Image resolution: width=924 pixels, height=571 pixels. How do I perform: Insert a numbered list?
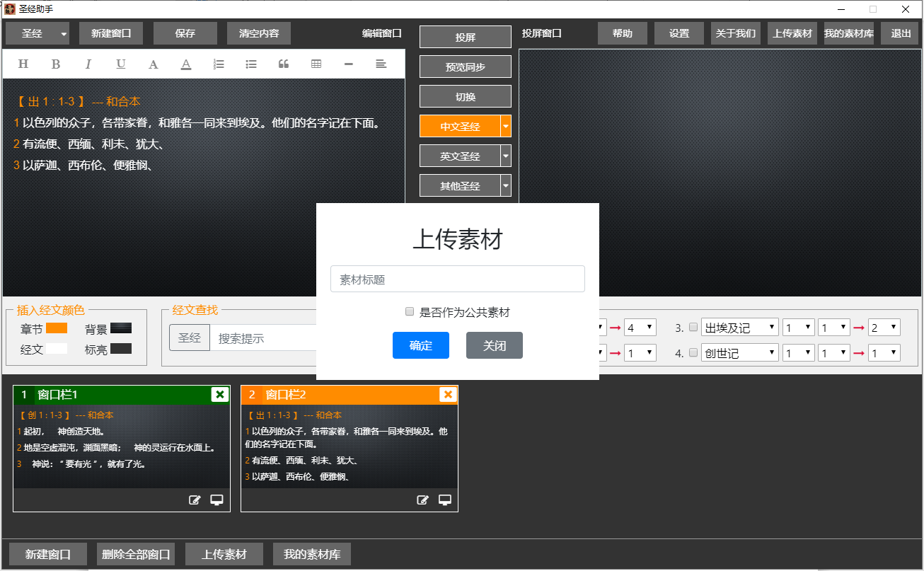click(219, 64)
